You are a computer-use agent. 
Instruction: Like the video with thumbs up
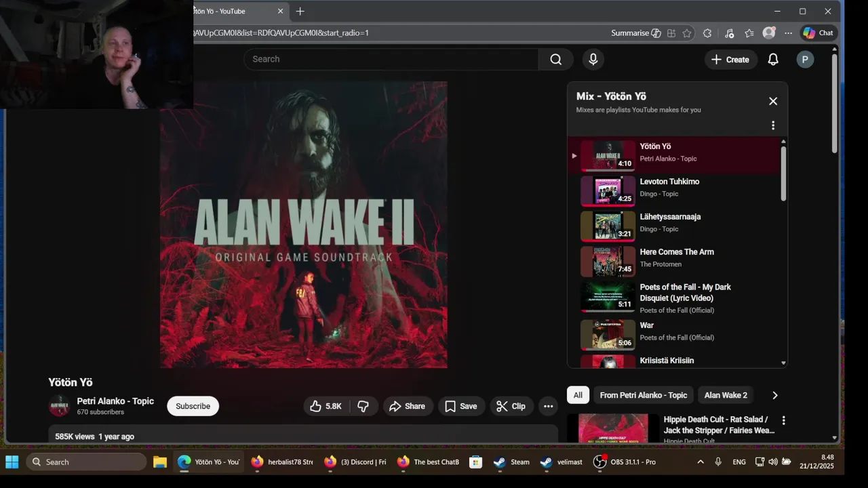(x=325, y=406)
